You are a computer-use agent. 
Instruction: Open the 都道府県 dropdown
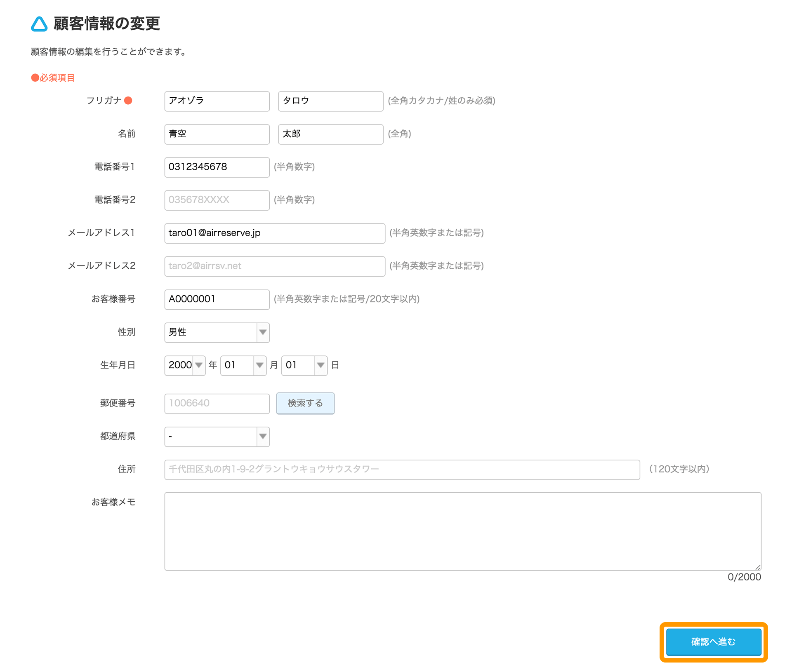pos(217,436)
